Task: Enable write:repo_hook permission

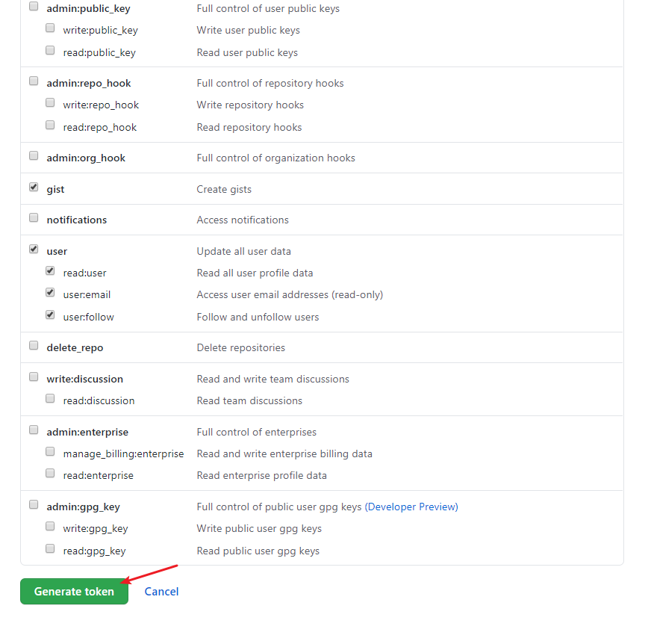Action: click(49, 102)
